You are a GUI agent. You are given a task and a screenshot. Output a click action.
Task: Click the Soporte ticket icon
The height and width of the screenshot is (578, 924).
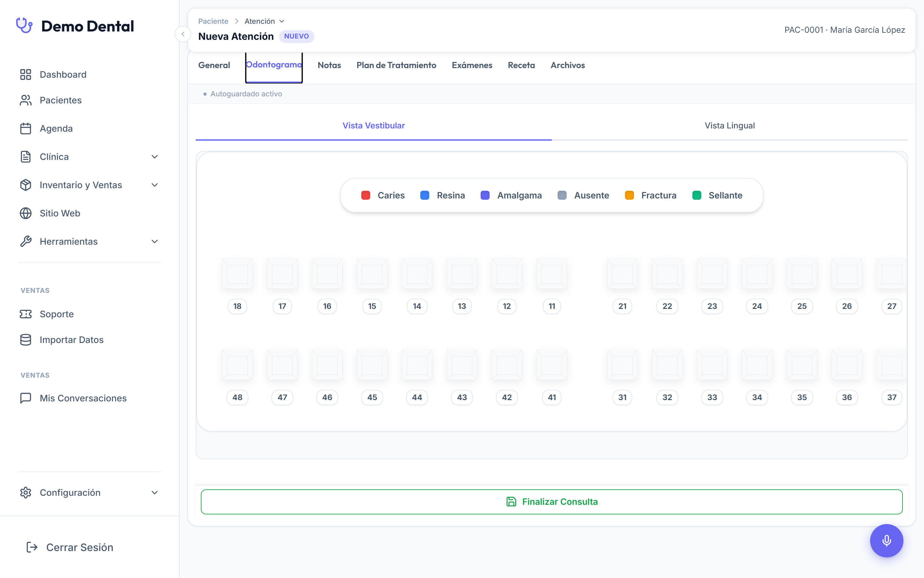click(x=26, y=314)
